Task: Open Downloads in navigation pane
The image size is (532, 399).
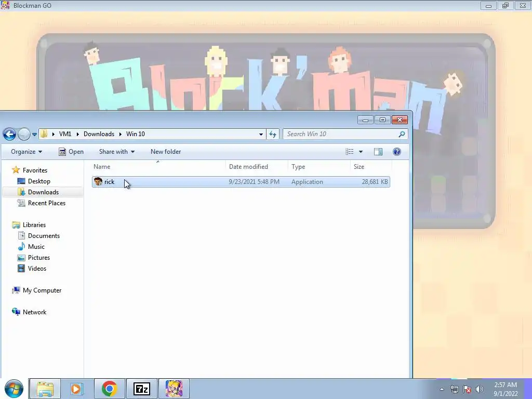Action: (x=43, y=192)
